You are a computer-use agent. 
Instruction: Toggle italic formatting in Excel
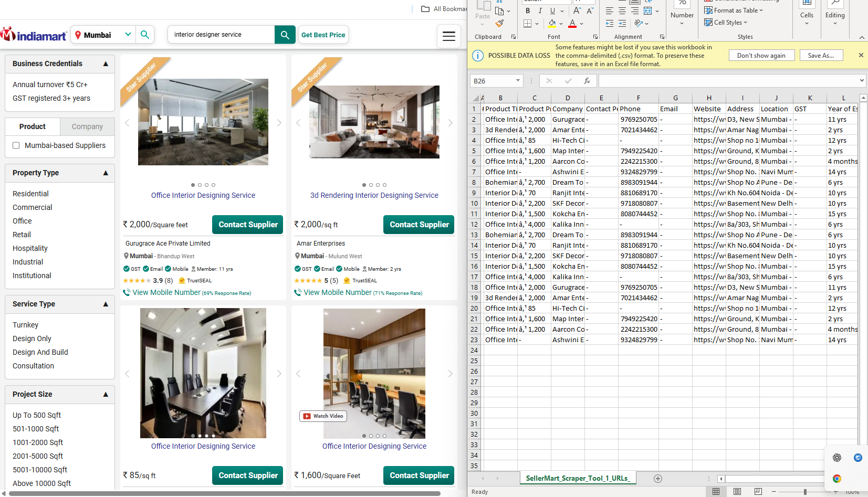pyautogui.click(x=540, y=11)
